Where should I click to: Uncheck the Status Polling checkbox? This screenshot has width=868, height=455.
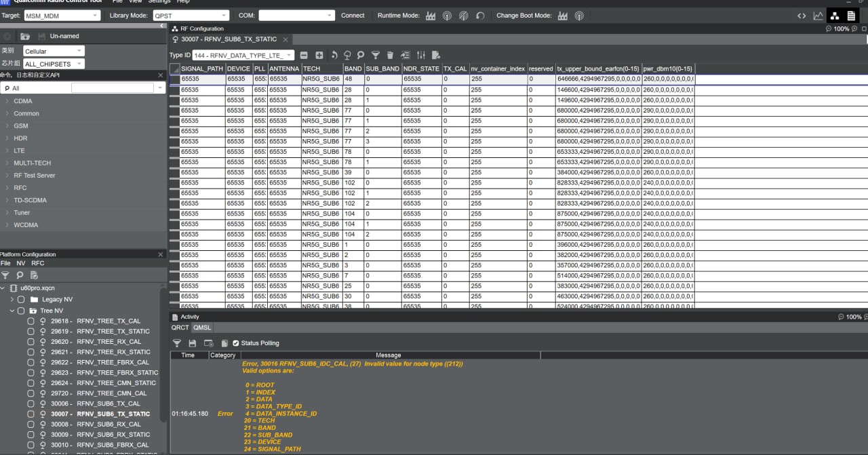coord(236,343)
